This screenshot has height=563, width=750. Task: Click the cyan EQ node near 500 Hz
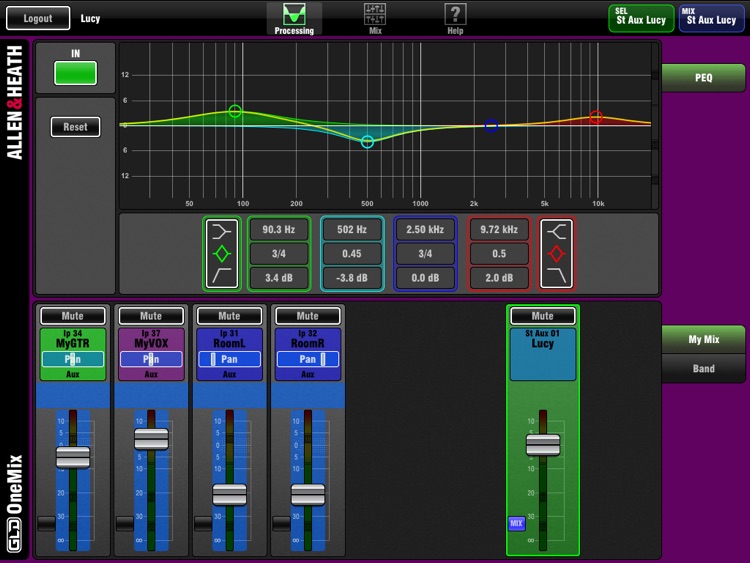tap(367, 142)
